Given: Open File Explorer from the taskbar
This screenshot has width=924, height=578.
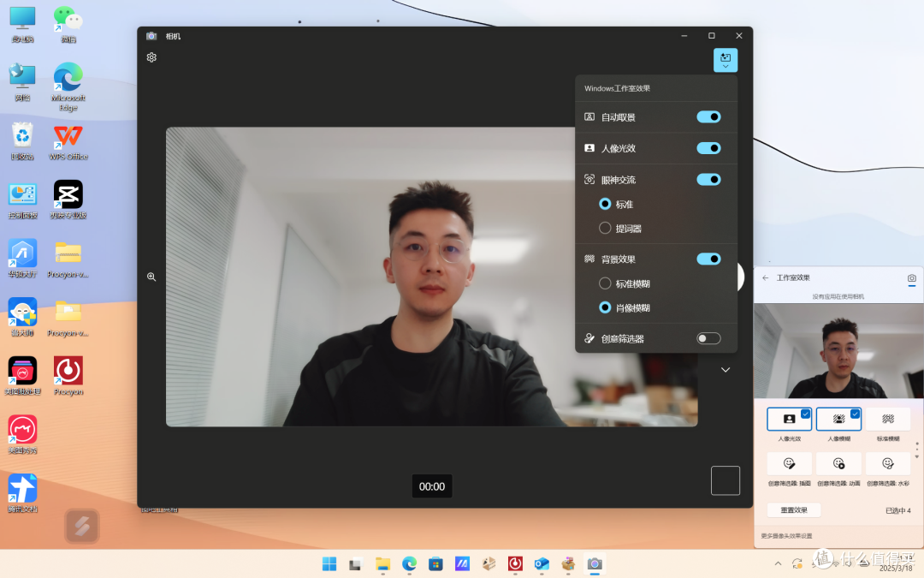Looking at the screenshot, I should coord(382,564).
